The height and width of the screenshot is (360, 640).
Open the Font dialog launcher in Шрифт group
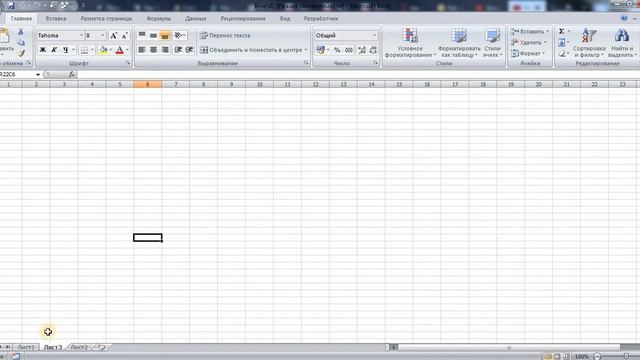(x=128, y=63)
